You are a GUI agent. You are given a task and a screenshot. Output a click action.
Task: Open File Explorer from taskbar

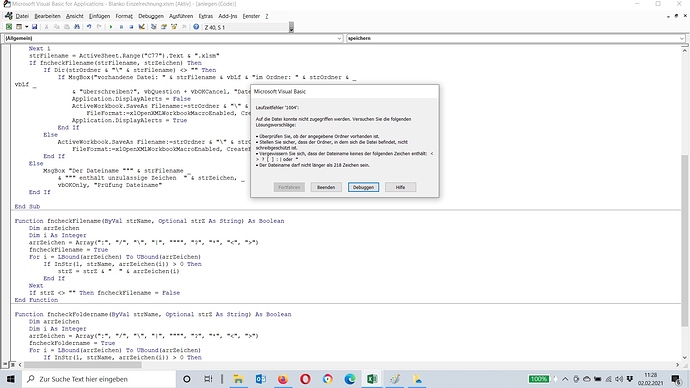(x=238, y=379)
